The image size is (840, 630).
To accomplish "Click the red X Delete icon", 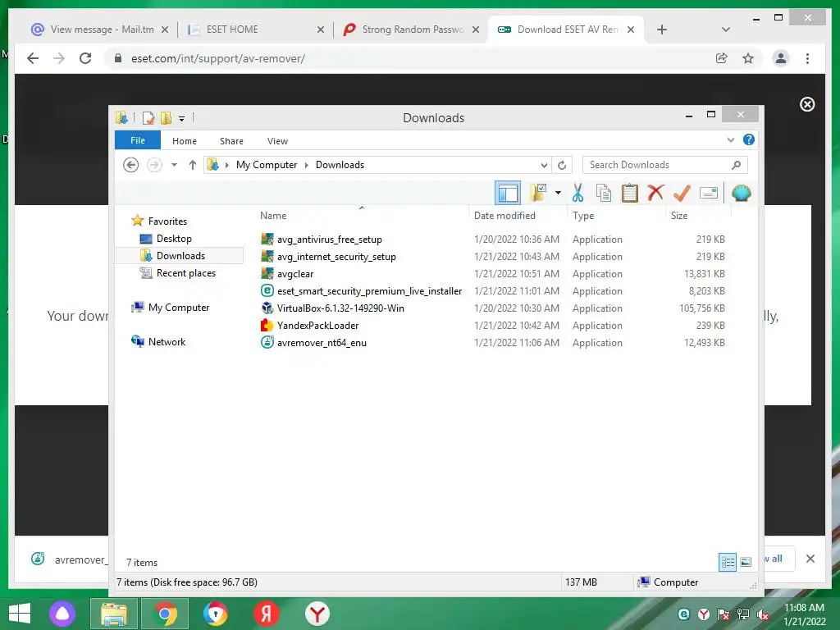I will pos(655,192).
